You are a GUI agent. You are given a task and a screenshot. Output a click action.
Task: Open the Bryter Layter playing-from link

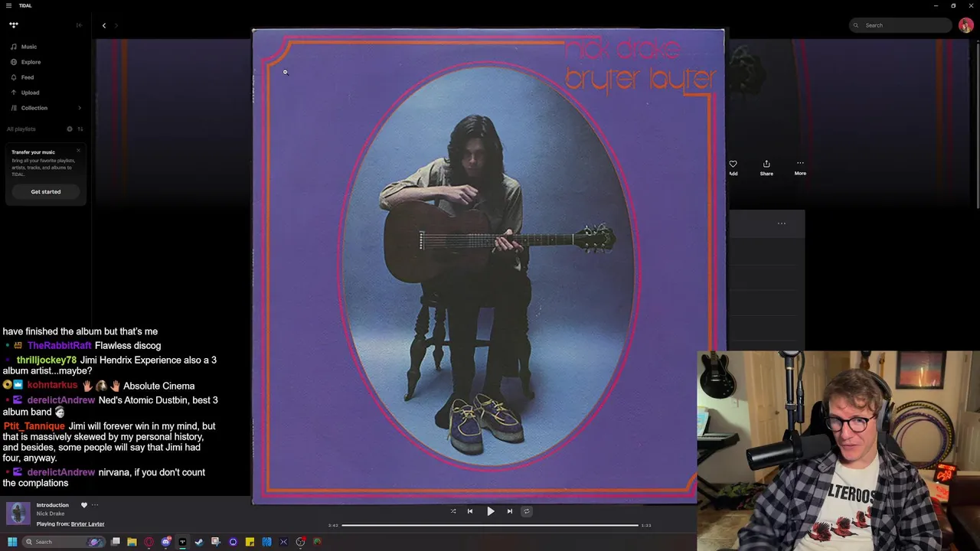[87, 524]
